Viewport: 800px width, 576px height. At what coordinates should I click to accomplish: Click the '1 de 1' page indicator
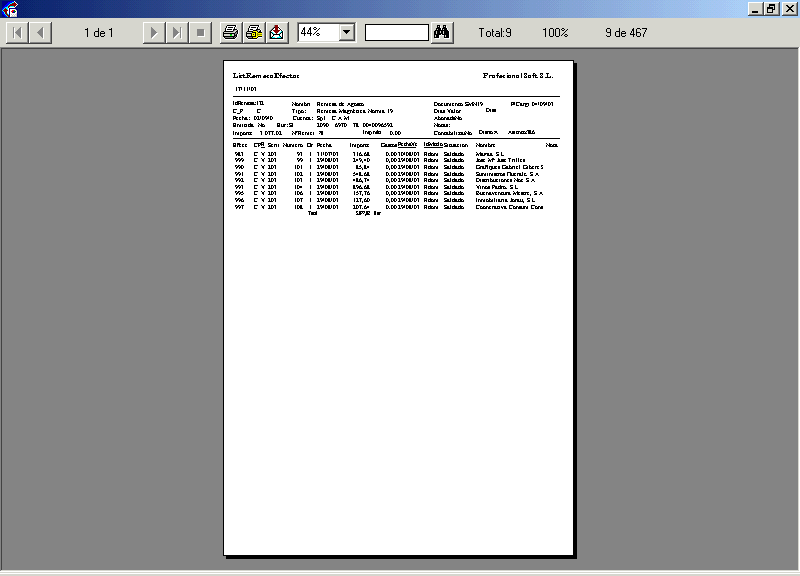(x=99, y=33)
